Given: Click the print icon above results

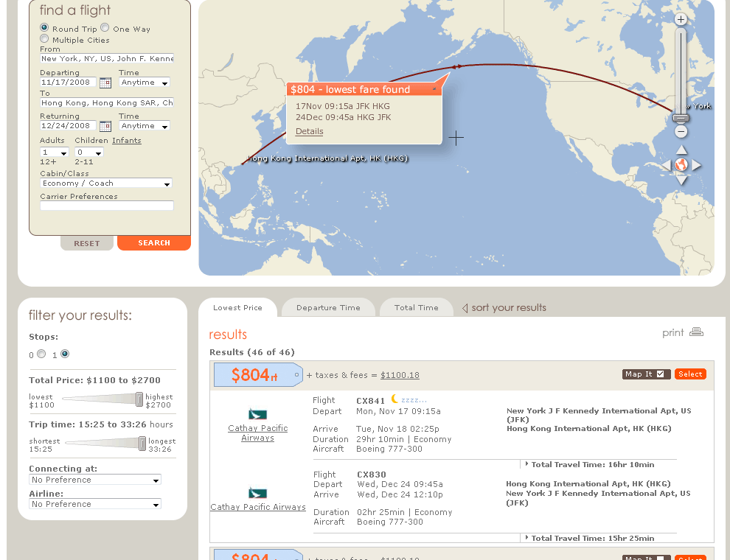Looking at the screenshot, I should click(x=696, y=332).
